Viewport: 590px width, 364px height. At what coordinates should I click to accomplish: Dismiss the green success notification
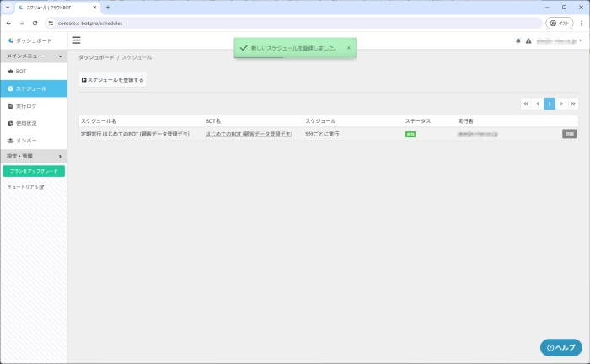click(349, 48)
